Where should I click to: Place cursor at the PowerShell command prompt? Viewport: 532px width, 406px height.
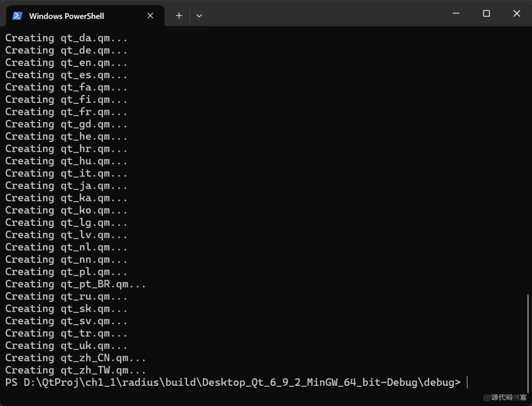click(x=466, y=382)
